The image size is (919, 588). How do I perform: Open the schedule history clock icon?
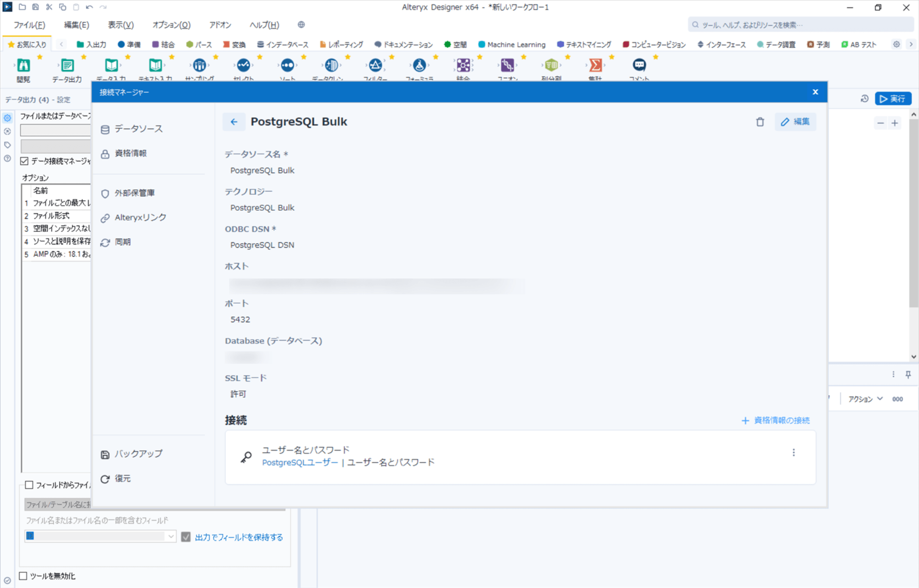(x=864, y=99)
